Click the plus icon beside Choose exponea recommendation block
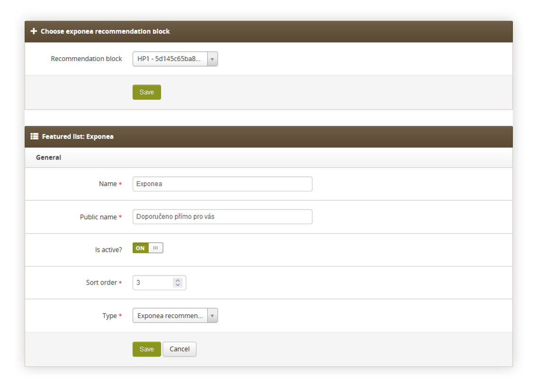Image resolution: width=538 pixels, height=392 pixels. 34,31
